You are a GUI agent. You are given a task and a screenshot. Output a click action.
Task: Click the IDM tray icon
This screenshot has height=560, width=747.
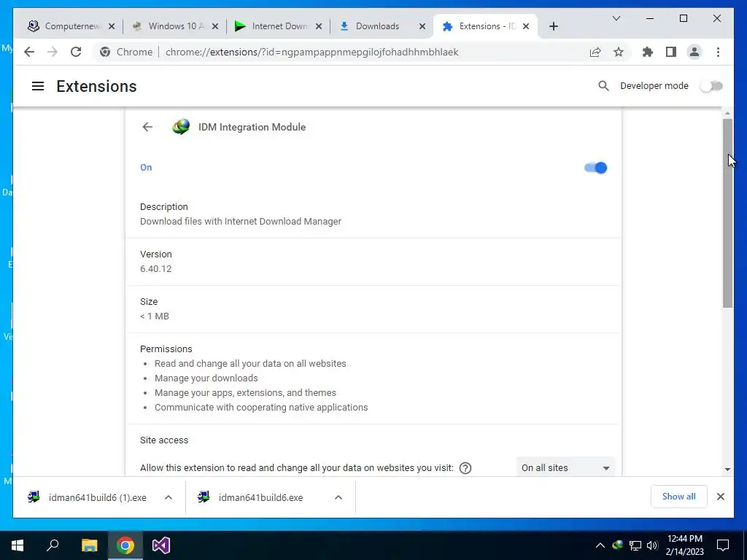(617, 545)
